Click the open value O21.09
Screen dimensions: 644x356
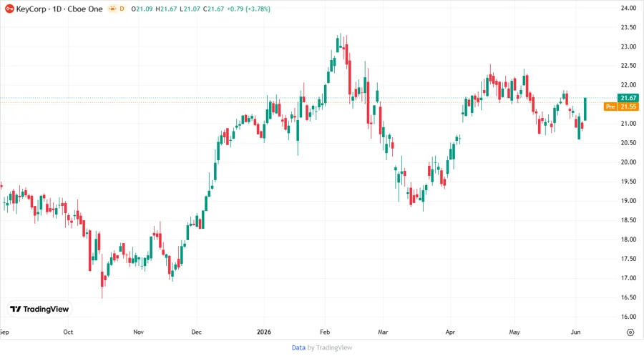142,9
